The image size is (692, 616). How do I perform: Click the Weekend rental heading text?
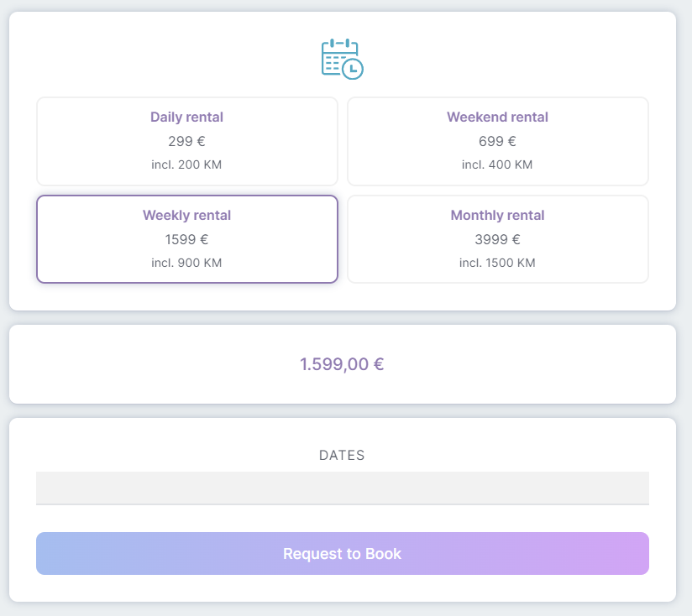pyautogui.click(x=497, y=117)
